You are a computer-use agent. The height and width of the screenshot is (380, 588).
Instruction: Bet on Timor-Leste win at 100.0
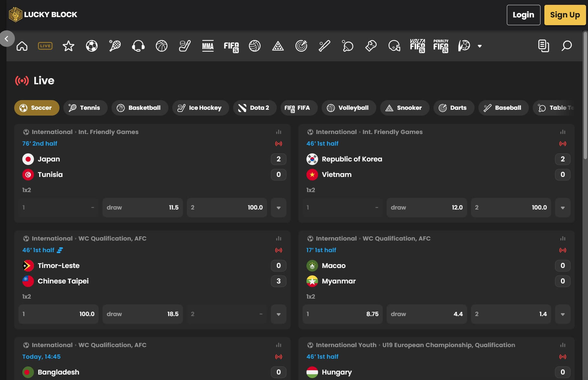(59, 314)
